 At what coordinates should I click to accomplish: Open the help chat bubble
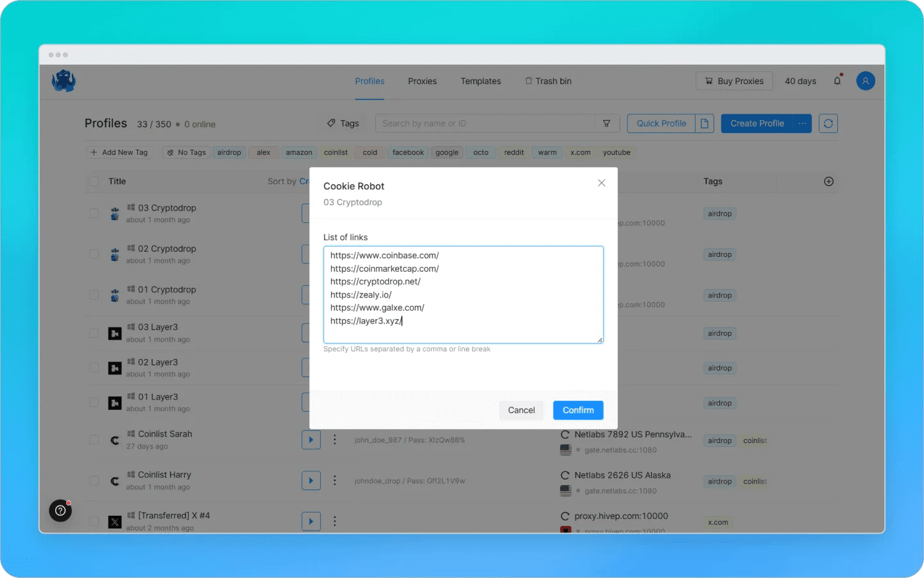(60, 511)
